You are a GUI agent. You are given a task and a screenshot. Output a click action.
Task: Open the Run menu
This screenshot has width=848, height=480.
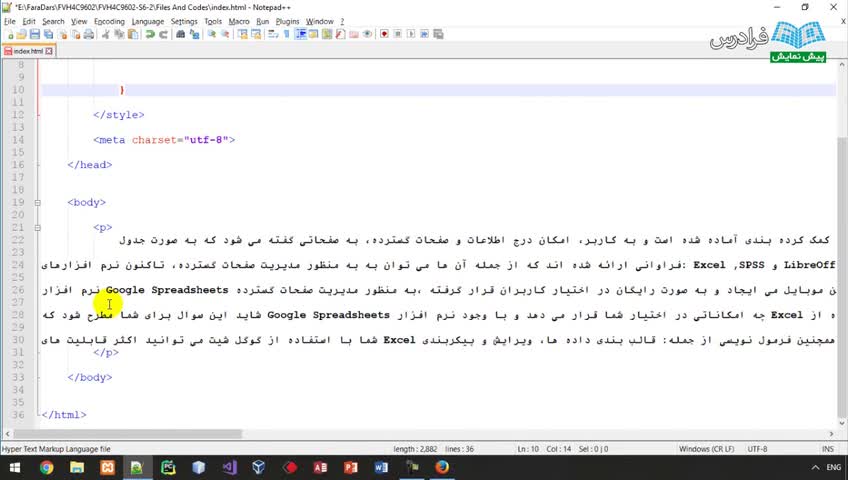pyautogui.click(x=262, y=22)
